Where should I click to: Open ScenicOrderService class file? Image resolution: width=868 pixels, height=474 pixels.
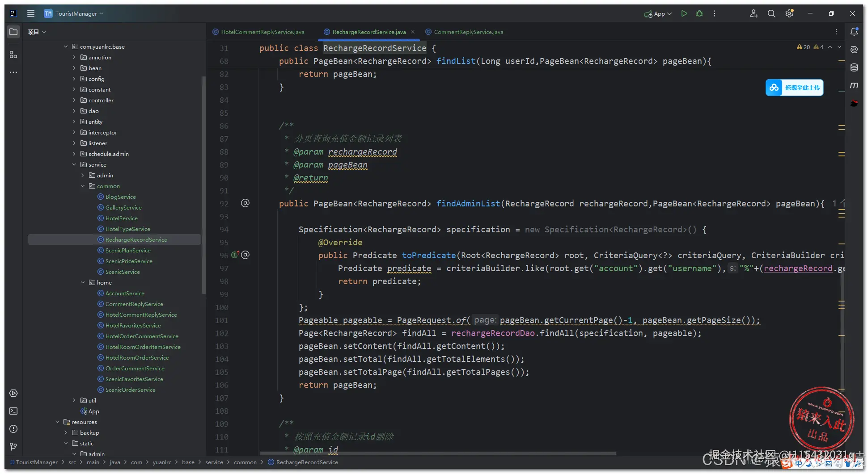point(130,390)
